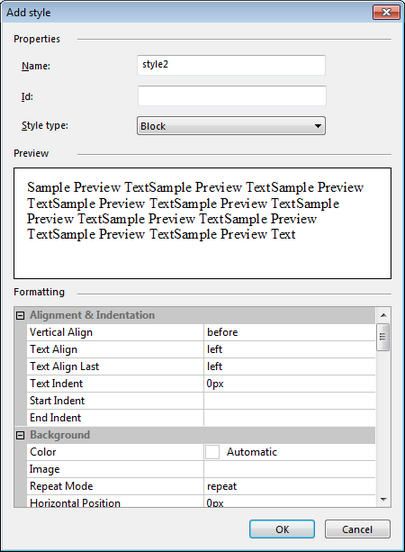
Task: Open the Style type dropdown
Action: coord(231,126)
